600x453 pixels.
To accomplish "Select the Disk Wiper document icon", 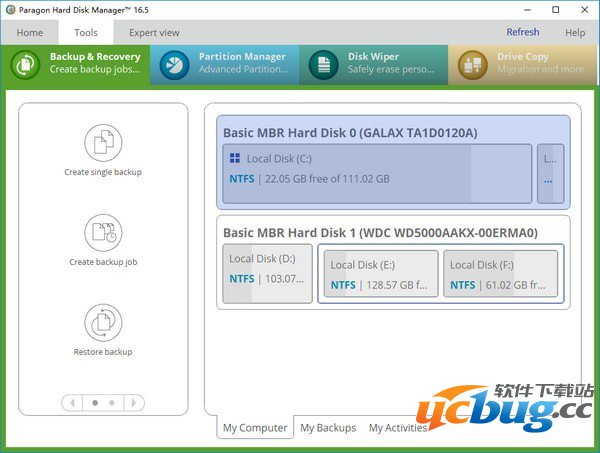I will click(323, 64).
